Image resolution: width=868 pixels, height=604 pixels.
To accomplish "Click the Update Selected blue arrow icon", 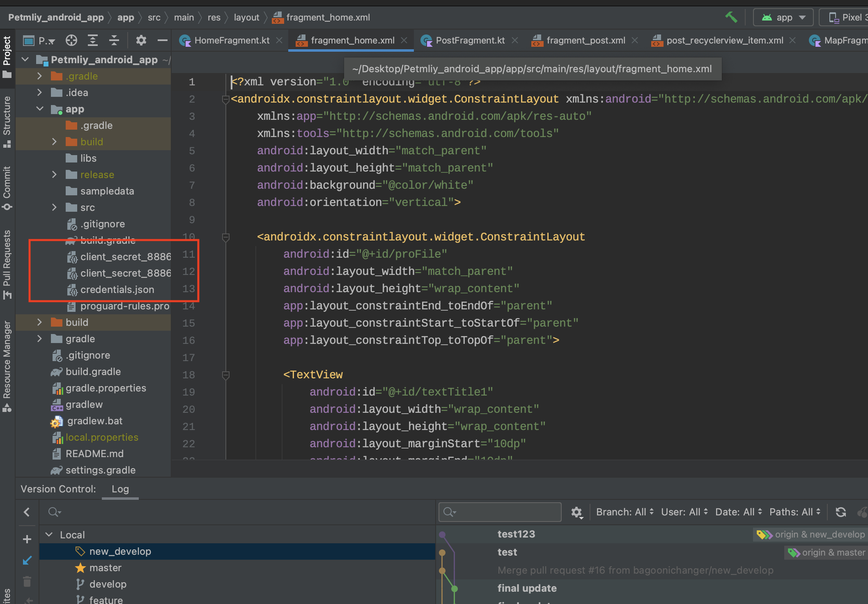I will coord(27,561).
